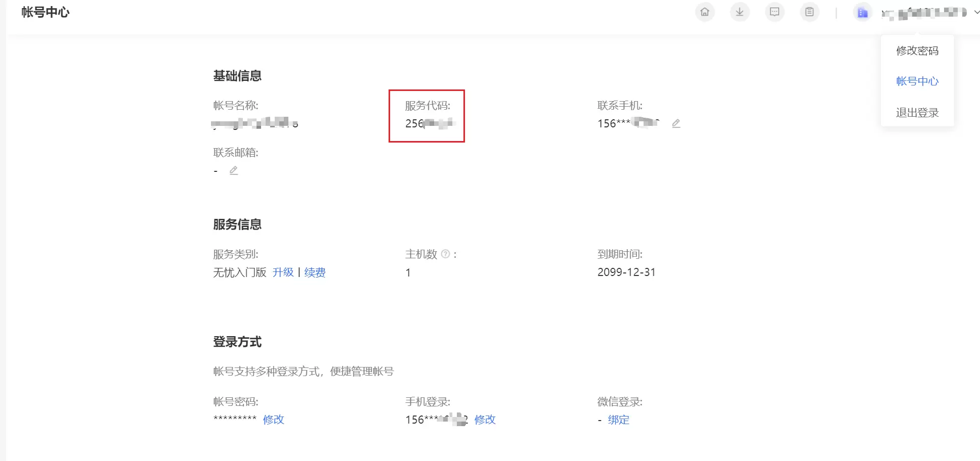Screen dimensions: 980x461
Task: Select 修改密码 from user menu
Action: [917, 51]
